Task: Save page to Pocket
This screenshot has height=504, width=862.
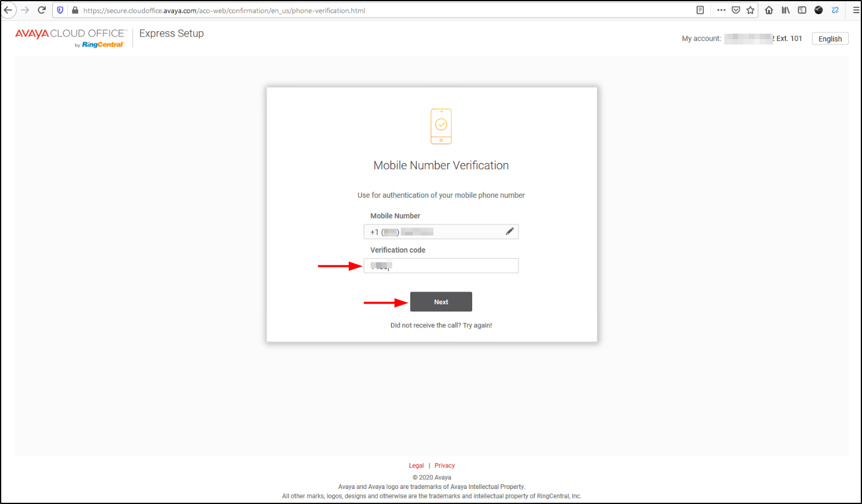Action: coord(736,10)
